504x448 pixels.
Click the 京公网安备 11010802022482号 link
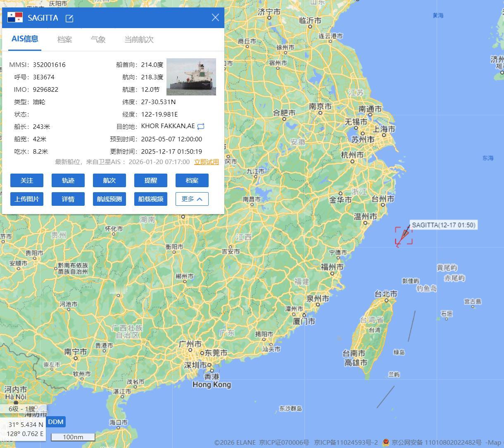[436, 443]
